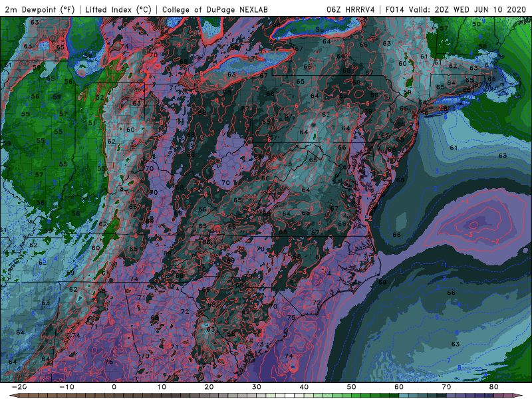Click the '76' dewpoint value on the map
532x399 pixels.
109,362
